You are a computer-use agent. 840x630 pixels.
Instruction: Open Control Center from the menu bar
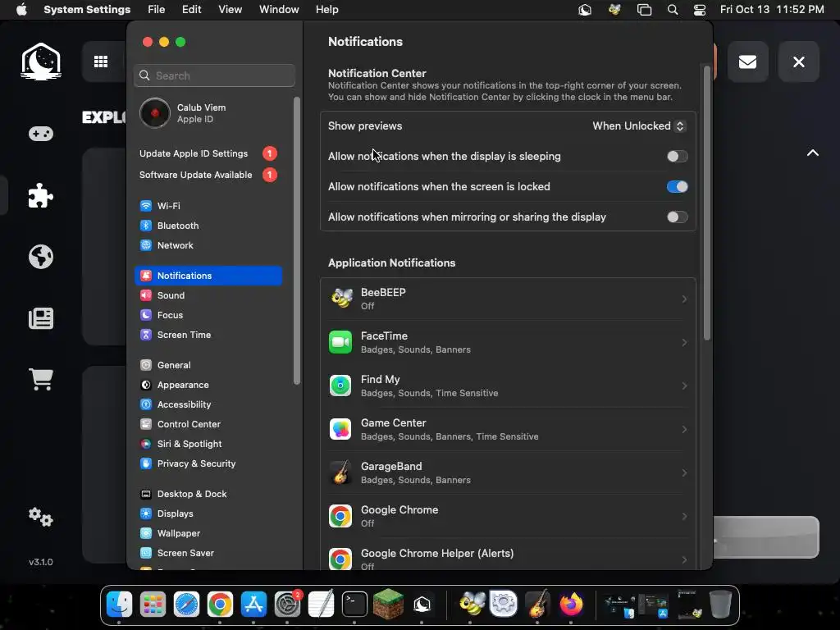click(x=700, y=10)
